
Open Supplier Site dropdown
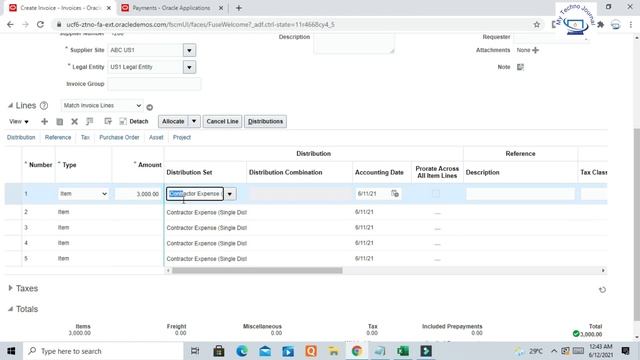click(189, 50)
